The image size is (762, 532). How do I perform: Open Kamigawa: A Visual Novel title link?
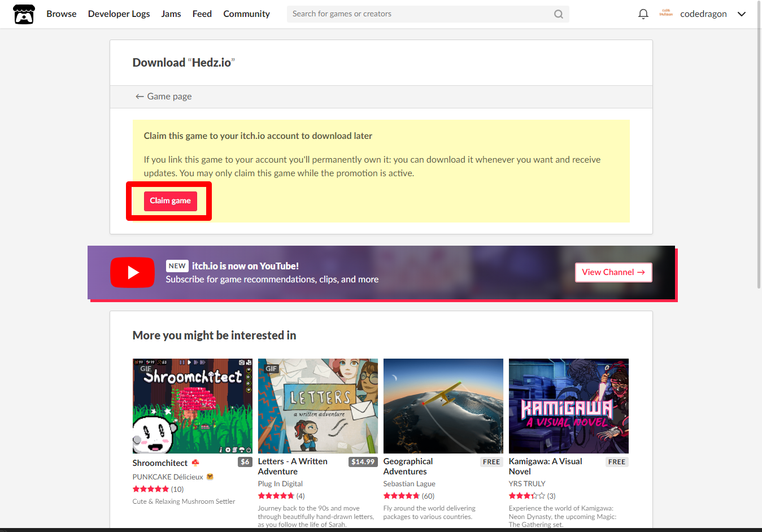pos(545,466)
